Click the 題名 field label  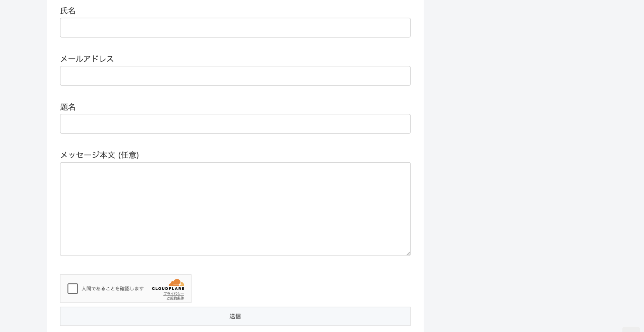coord(68,107)
